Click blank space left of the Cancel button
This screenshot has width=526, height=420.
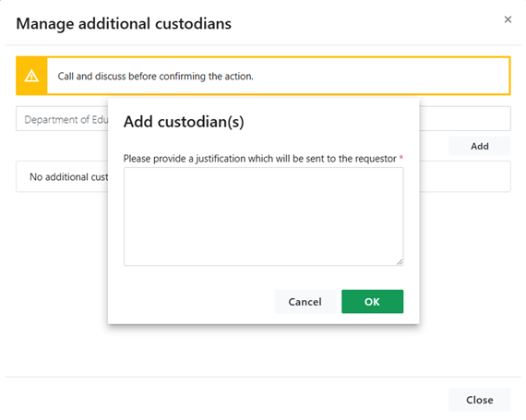[197, 302]
